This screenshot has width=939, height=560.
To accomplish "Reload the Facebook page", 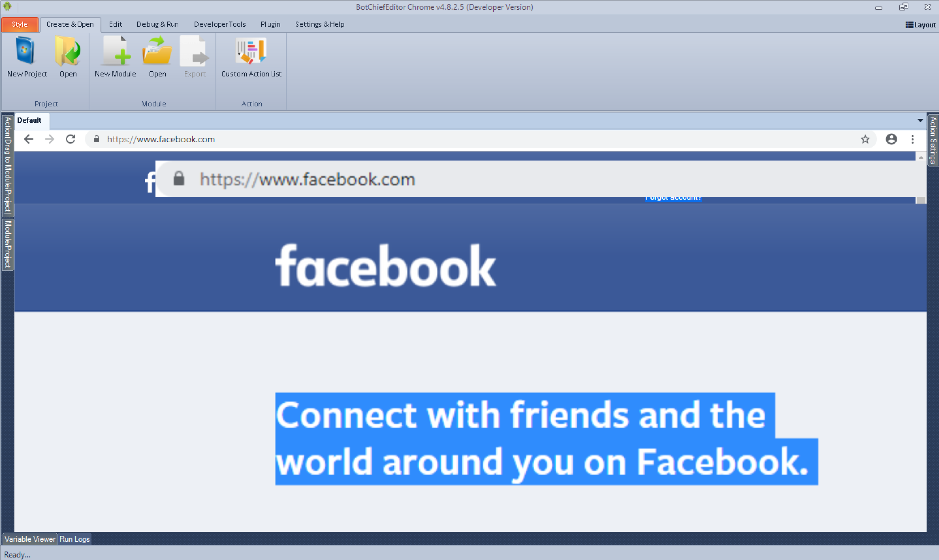I will click(70, 139).
